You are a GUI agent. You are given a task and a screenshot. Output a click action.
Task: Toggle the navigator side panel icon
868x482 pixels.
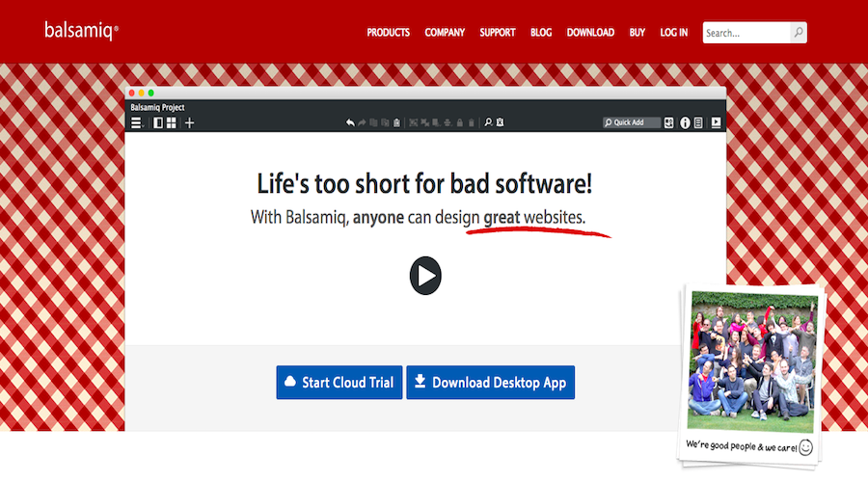pyautogui.click(x=158, y=122)
